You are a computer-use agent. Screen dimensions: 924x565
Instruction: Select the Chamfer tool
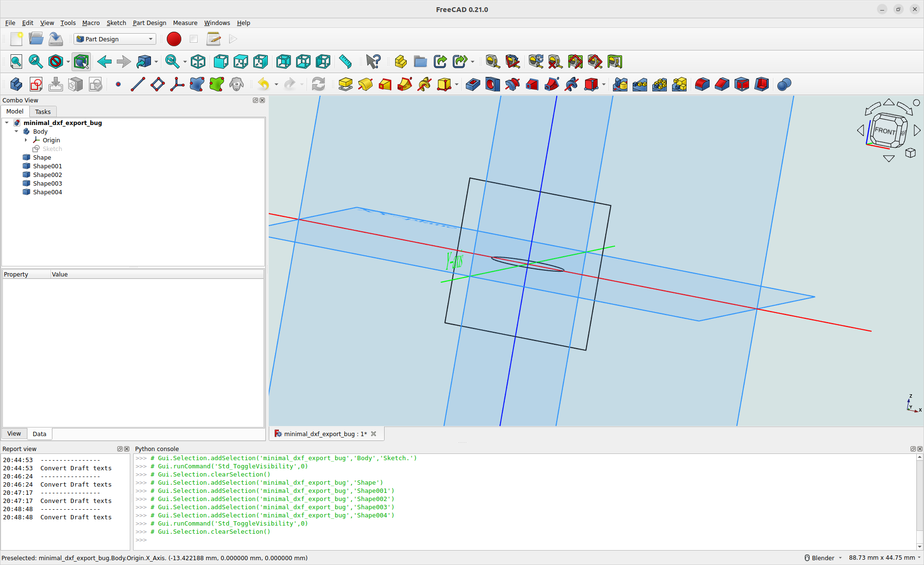(722, 84)
